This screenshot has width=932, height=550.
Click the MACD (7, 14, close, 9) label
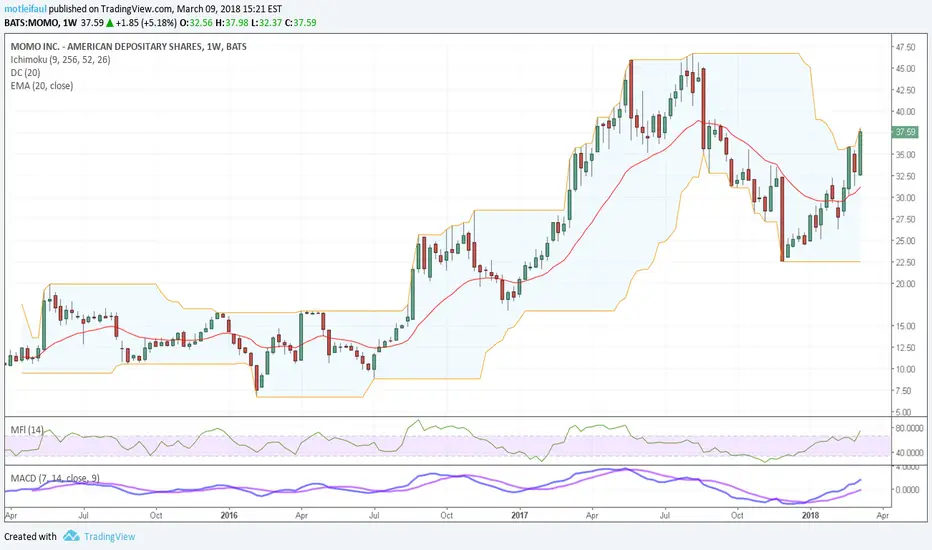(55, 478)
